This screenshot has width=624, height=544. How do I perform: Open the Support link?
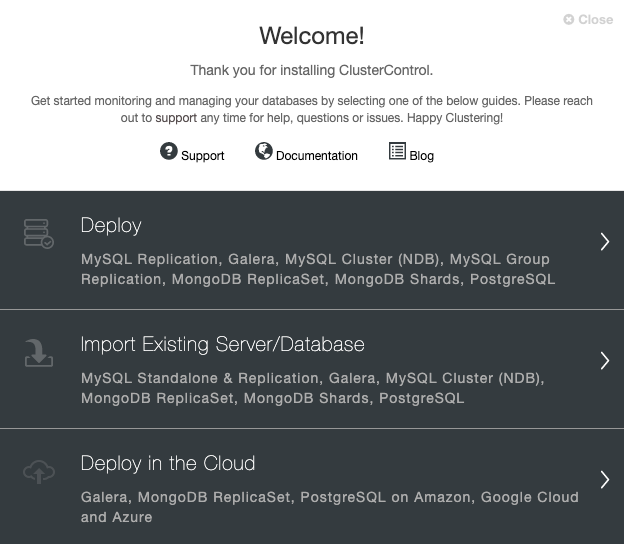coord(203,156)
